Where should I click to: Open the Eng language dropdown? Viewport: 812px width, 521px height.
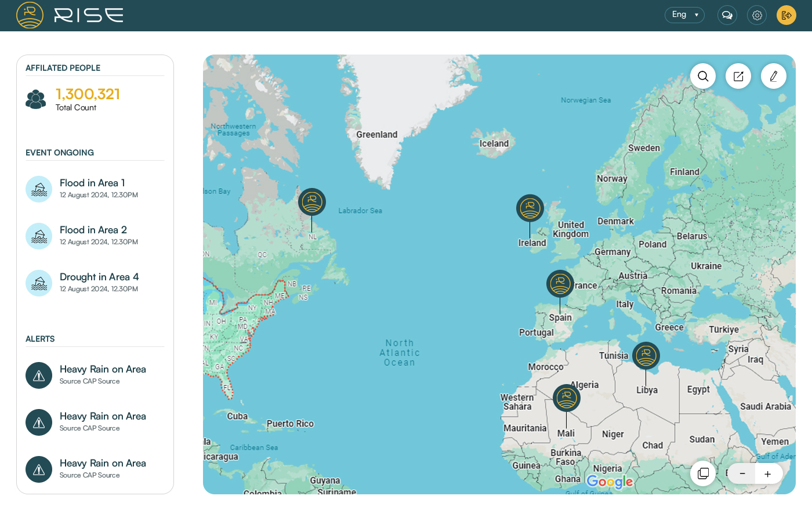click(x=684, y=15)
